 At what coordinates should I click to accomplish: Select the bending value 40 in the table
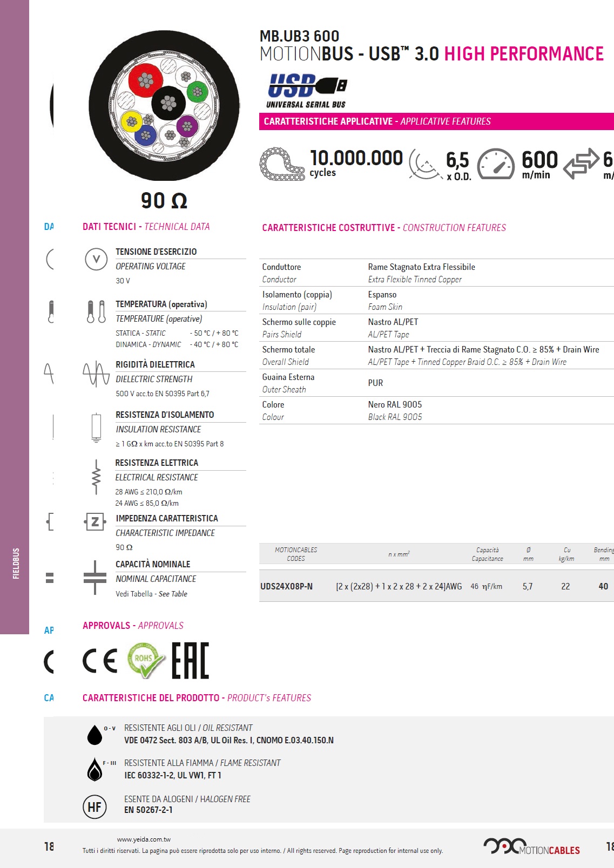click(603, 586)
